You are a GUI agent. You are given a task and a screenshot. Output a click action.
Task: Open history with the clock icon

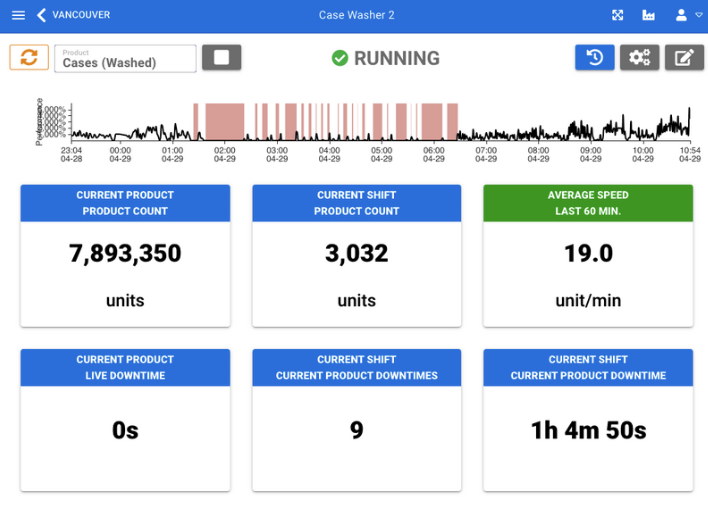pos(594,58)
